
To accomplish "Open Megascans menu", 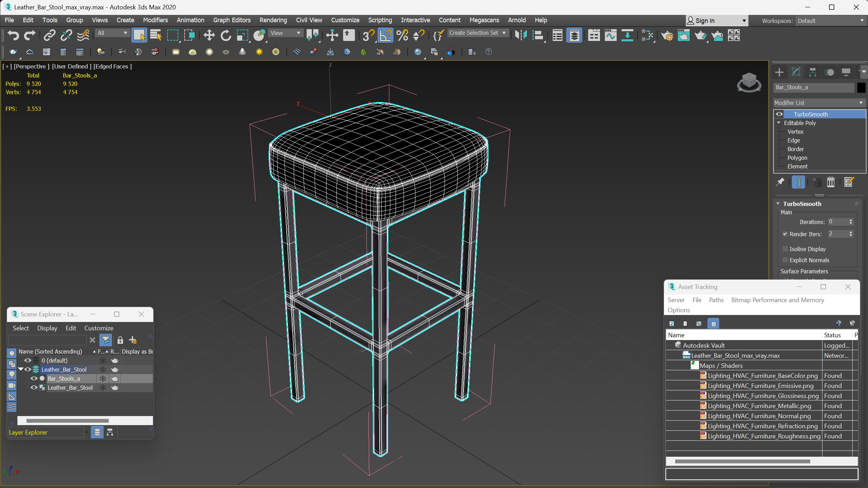I will (x=484, y=20).
